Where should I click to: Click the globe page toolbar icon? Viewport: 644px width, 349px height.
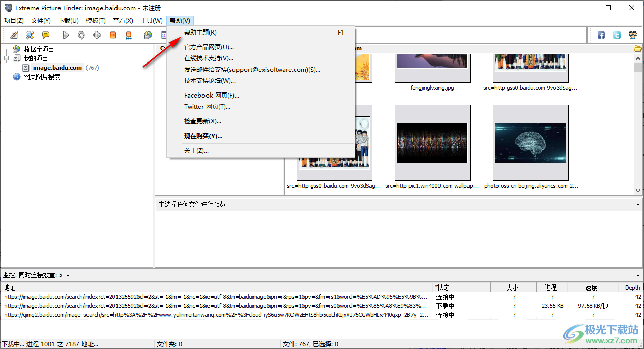(x=148, y=35)
